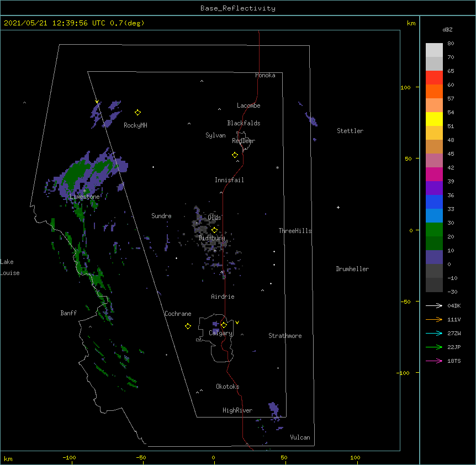This screenshot has width=476, height=465.
Task: Click the RedDeer city label
Action: click(x=244, y=141)
